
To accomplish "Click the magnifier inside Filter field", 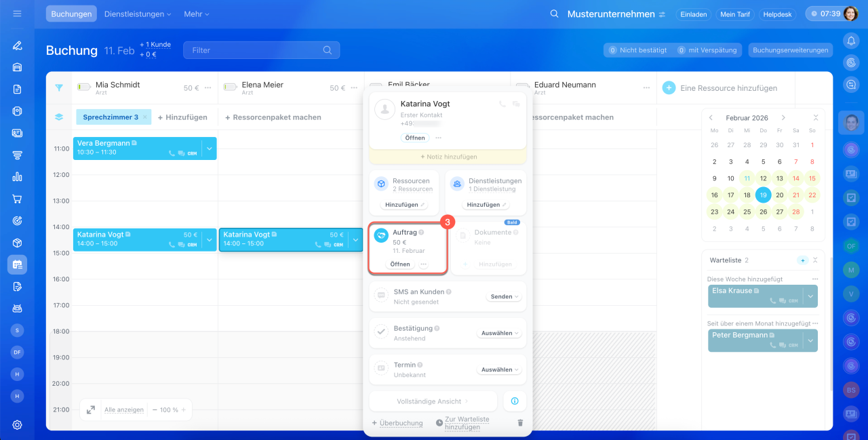I will [x=328, y=50].
